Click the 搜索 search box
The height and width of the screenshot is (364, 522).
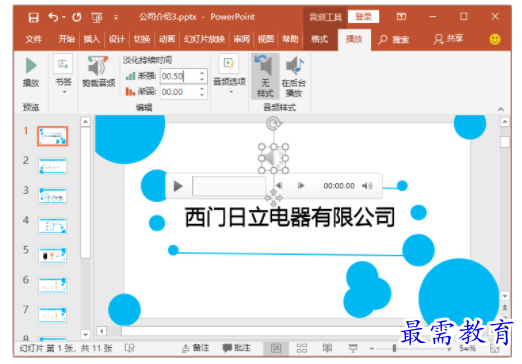[394, 40]
